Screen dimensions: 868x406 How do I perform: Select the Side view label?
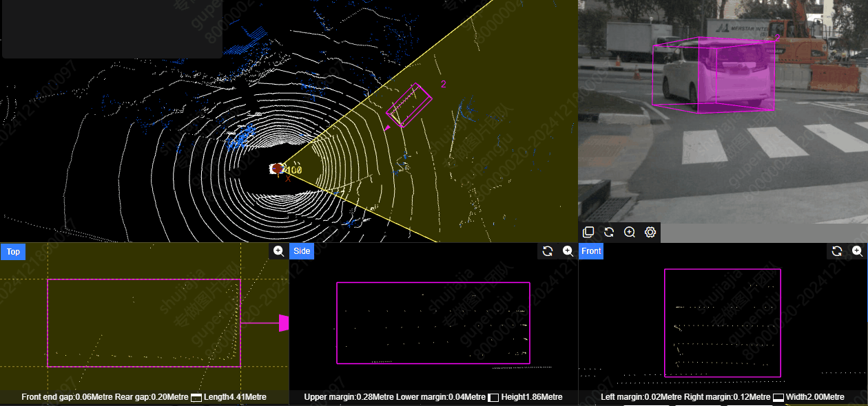coord(302,252)
